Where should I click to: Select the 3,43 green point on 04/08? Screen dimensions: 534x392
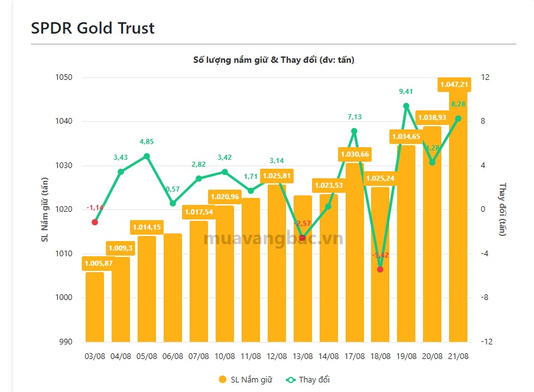point(120,172)
